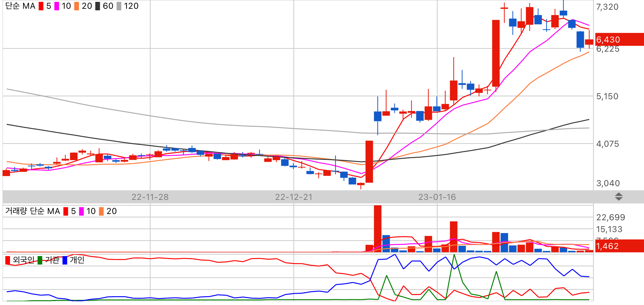Click the 4,075 price axis label

(x=607, y=144)
